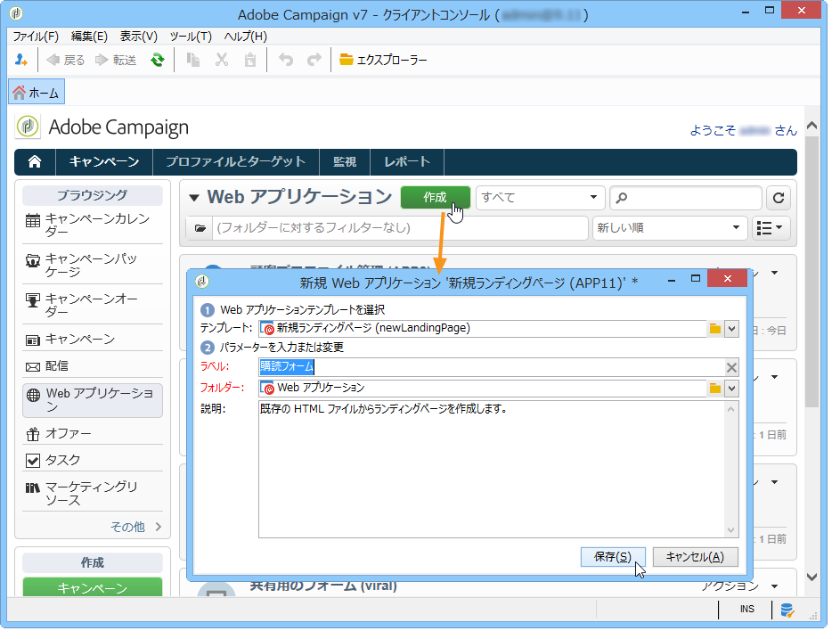Click main page scrollbar up arrow
The height and width of the screenshot is (639, 840).
(x=812, y=126)
